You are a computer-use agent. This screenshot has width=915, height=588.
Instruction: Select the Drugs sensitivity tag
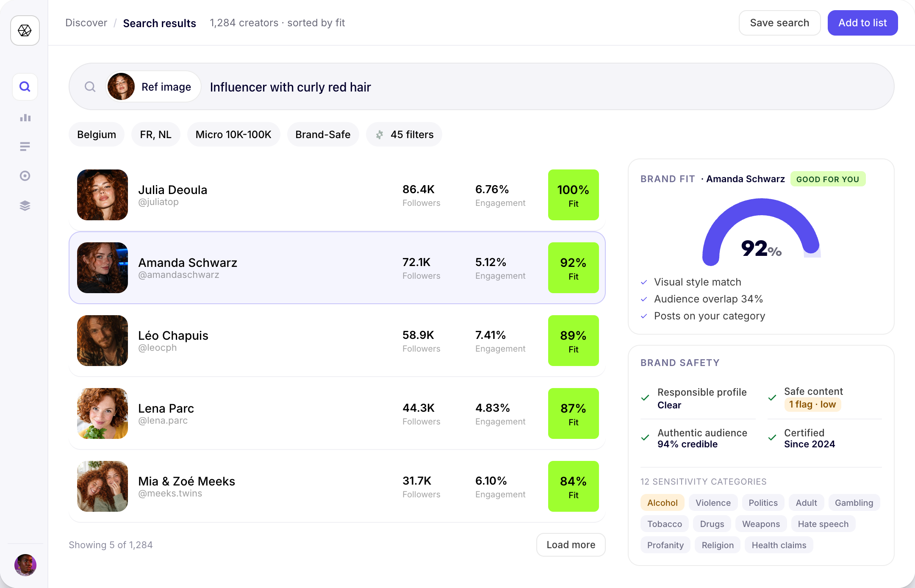point(712,524)
